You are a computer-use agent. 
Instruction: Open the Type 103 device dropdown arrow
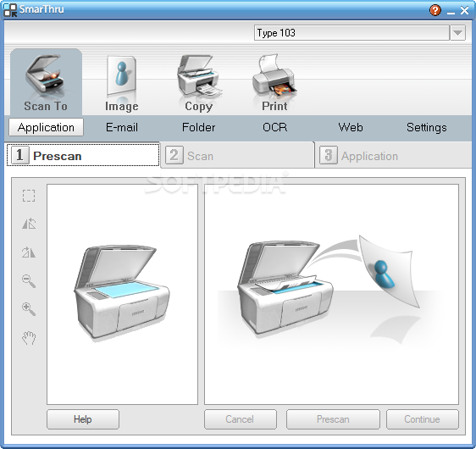(x=457, y=32)
